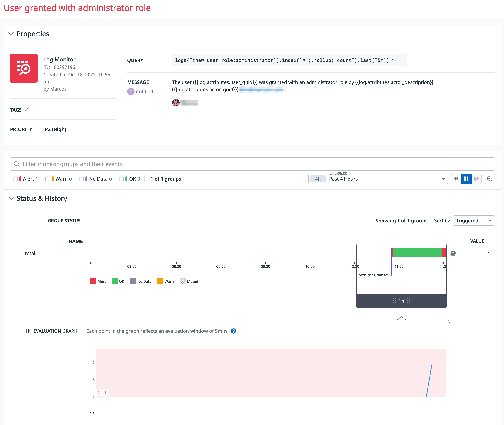504x425 pixels.
Task: Edit tags using the pencil icon
Action: click(28, 109)
